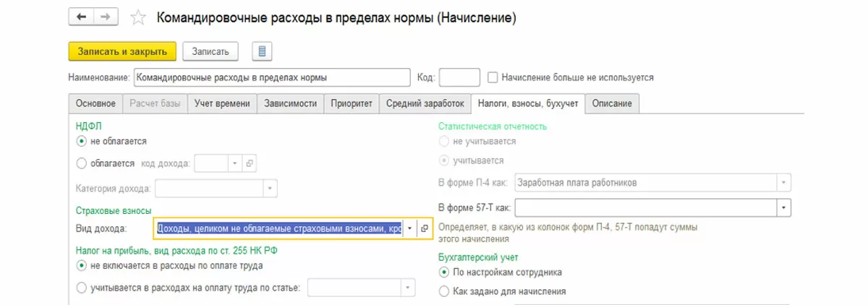Click the forward navigation arrow
Viewport: 868px width, 305px height.
[105, 16]
